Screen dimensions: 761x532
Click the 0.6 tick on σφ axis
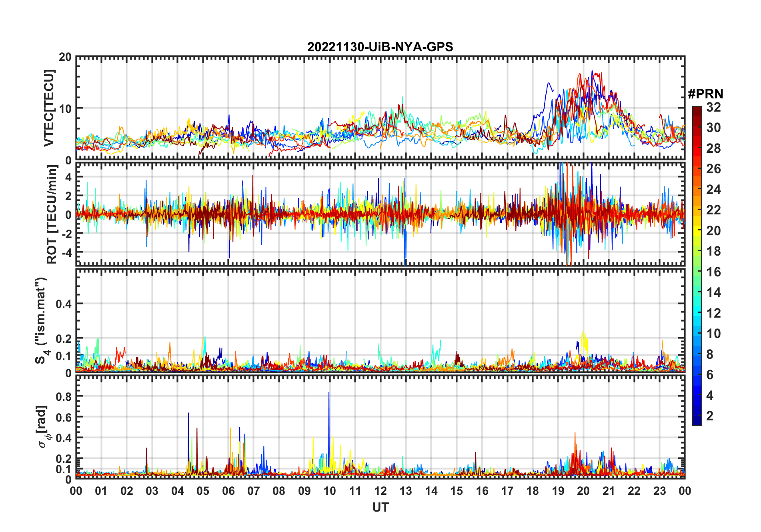[64, 417]
